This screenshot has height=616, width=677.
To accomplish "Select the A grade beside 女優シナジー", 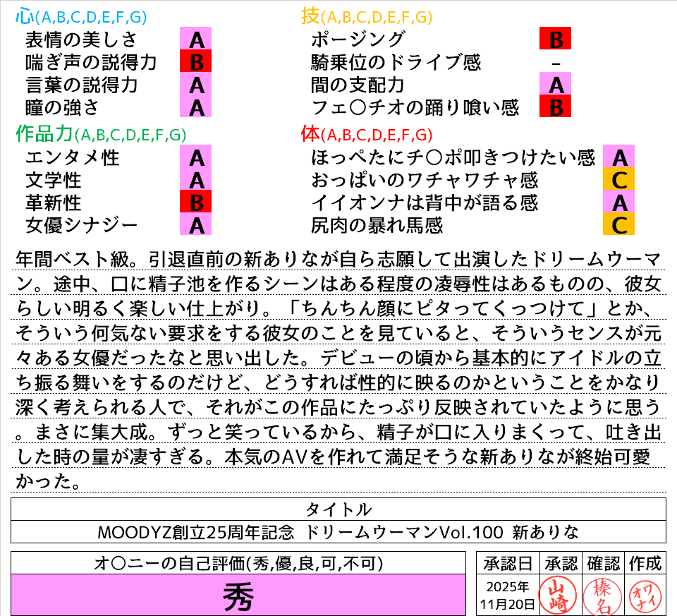I will coord(197,225).
